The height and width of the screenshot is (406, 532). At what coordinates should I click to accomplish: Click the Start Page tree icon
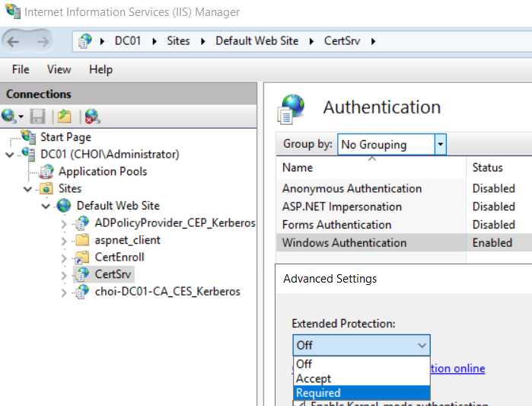(28, 136)
